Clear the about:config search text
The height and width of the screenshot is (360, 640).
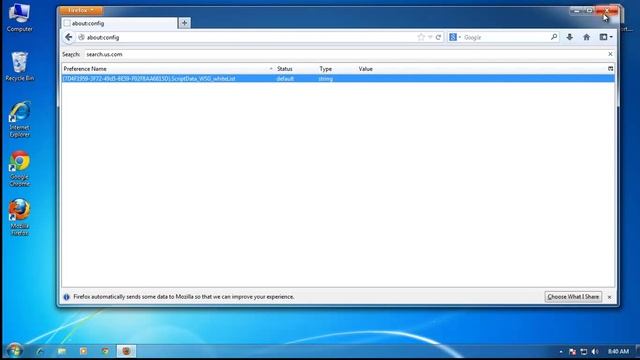(x=610, y=54)
